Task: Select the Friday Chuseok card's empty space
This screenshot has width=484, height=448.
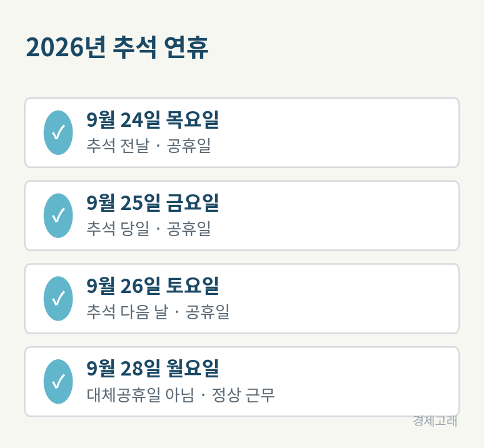Action: (340, 216)
